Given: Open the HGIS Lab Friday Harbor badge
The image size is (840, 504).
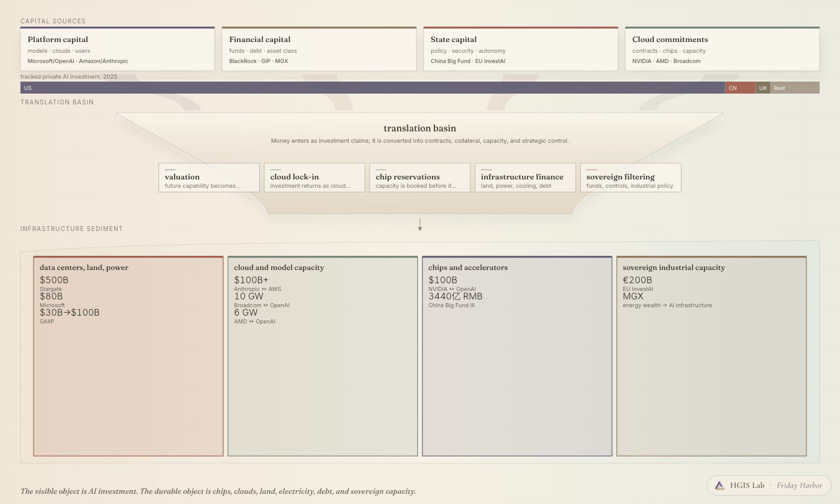Looking at the screenshot, I should 769,485.
